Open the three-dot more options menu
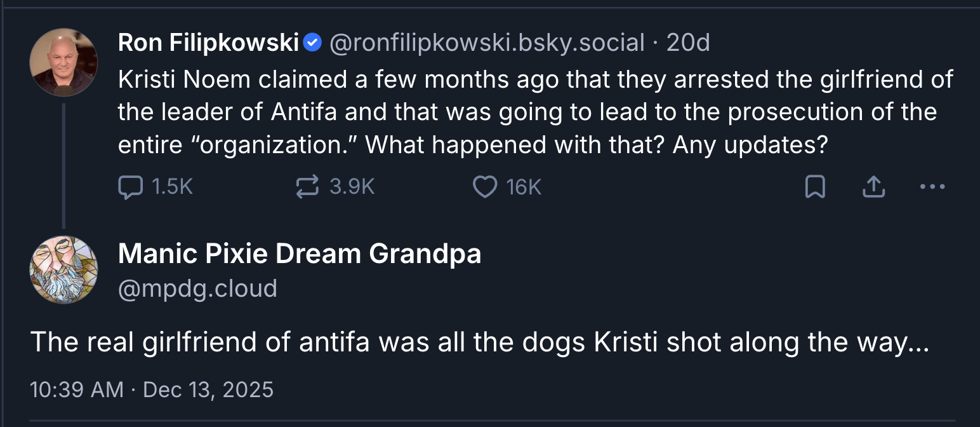Screen dimensions: 980x427 [x=932, y=187]
